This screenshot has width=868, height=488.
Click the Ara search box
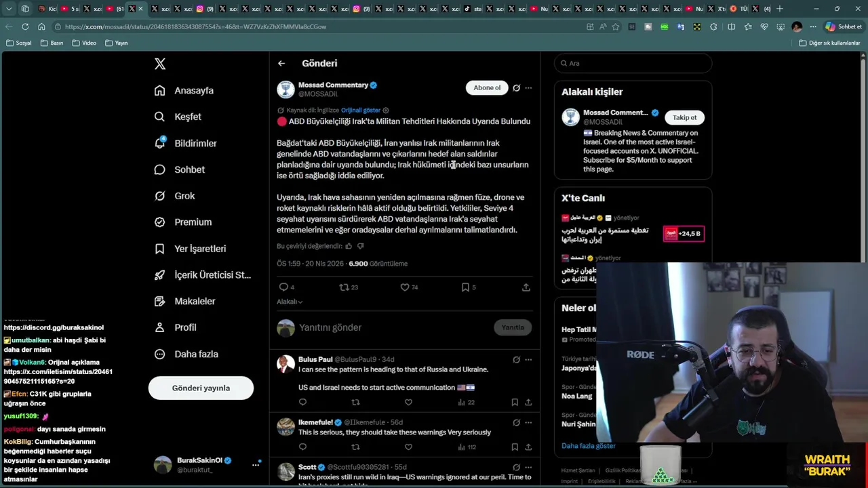633,63
